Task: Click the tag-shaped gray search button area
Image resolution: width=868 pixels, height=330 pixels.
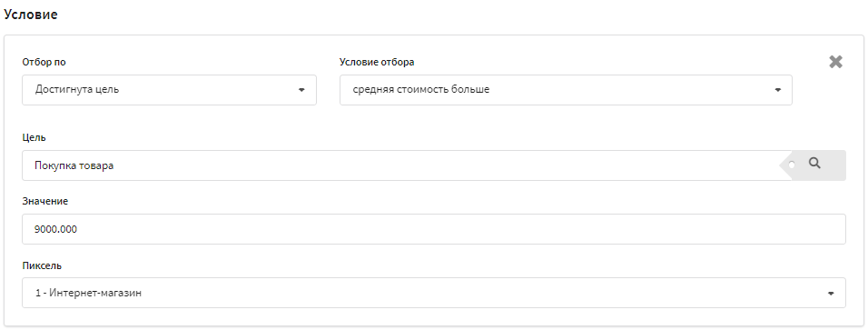Action: click(x=812, y=165)
